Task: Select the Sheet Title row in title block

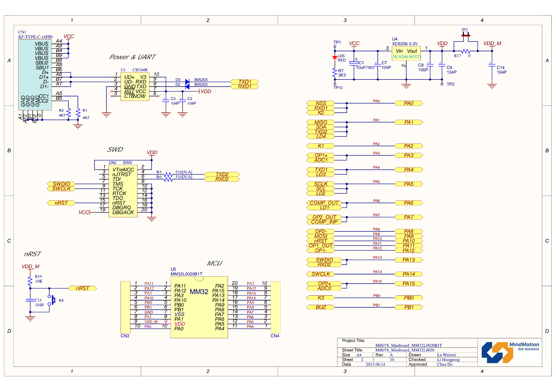Action: click(x=352, y=350)
